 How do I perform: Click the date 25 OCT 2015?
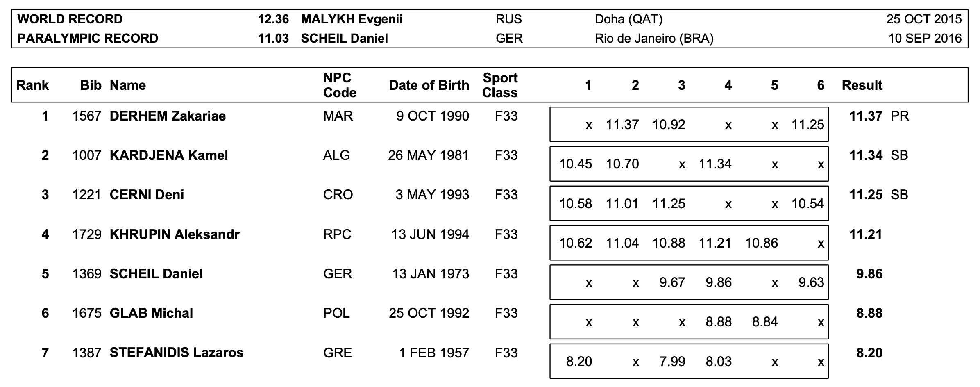click(924, 19)
